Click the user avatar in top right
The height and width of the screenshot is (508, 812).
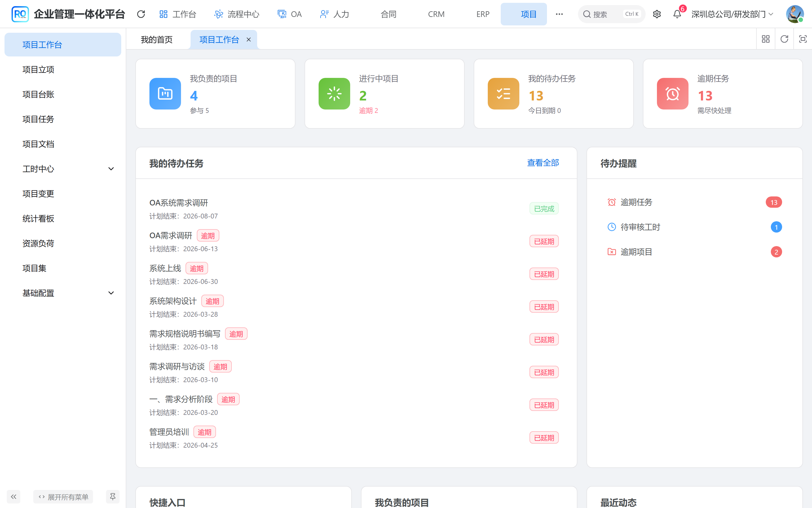coord(795,14)
